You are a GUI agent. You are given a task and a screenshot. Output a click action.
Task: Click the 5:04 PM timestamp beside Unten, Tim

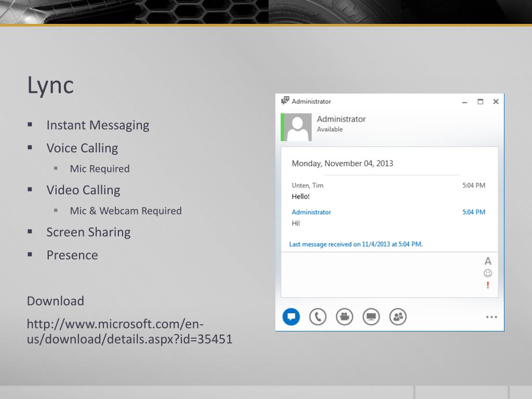pyautogui.click(x=474, y=185)
